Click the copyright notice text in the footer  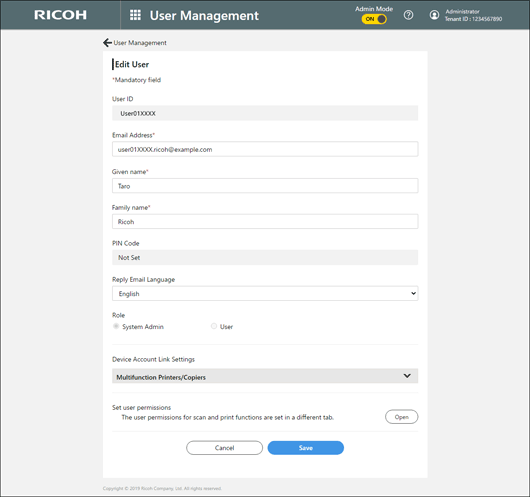click(162, 488)
